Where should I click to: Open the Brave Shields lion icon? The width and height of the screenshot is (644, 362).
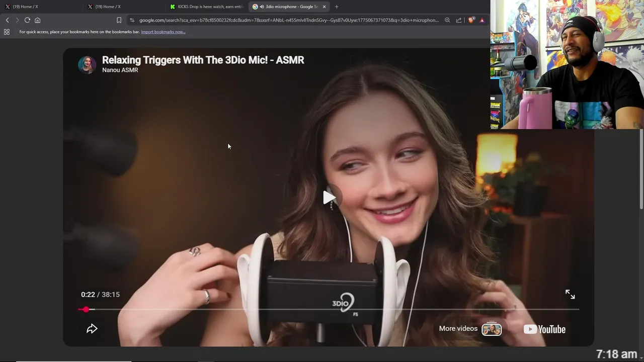point(471,20)
